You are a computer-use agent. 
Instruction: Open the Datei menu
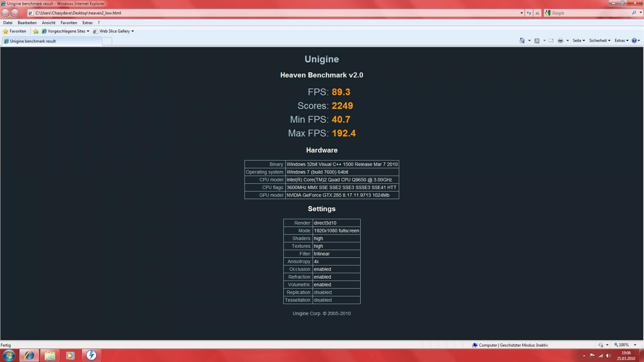tap(8, 23)
